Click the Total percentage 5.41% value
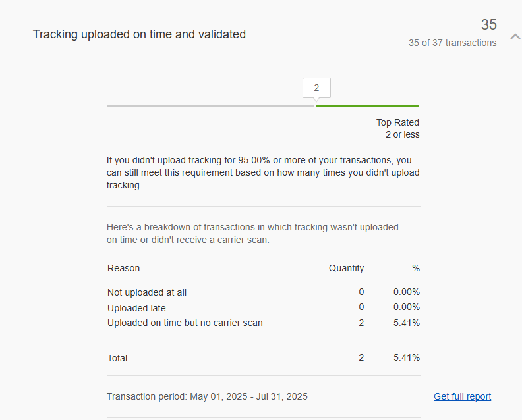 (406, 358)
